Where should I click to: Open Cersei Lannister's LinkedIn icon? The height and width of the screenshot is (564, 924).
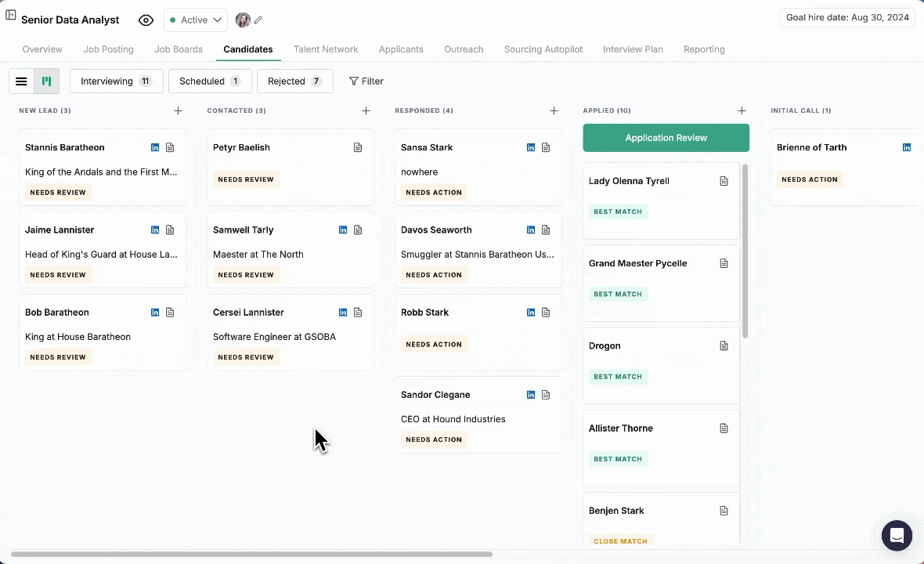343,313
